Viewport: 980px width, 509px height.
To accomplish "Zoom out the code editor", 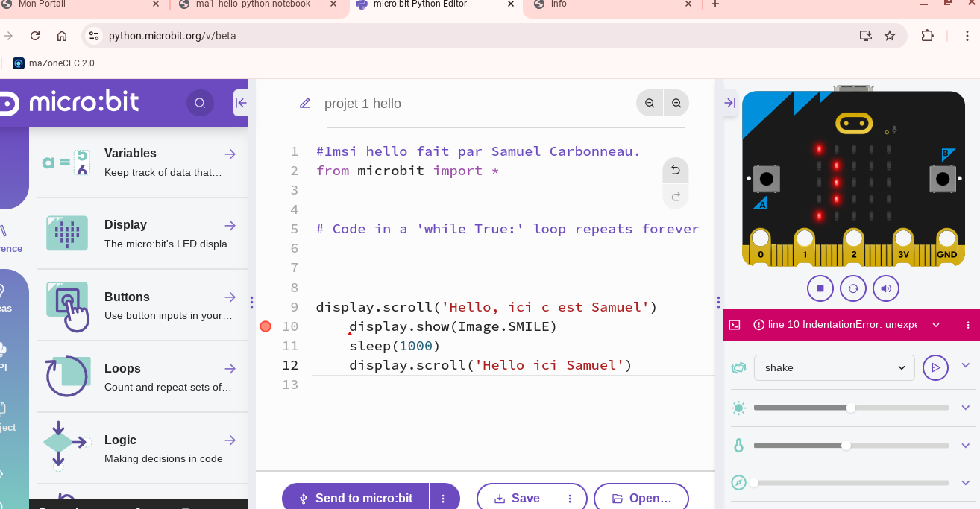I will pyautogui.click(x=650, y=103).
